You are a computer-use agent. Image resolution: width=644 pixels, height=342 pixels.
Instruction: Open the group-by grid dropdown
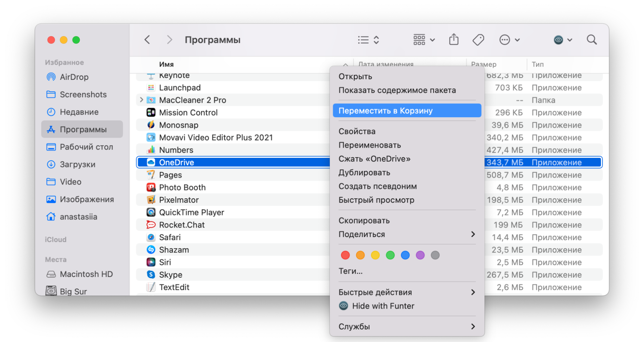424,40
